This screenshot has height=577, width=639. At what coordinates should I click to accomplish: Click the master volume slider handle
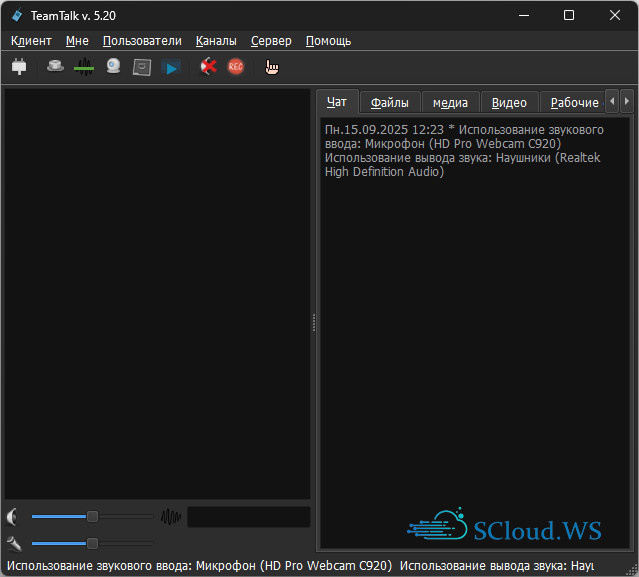[92, 516]
